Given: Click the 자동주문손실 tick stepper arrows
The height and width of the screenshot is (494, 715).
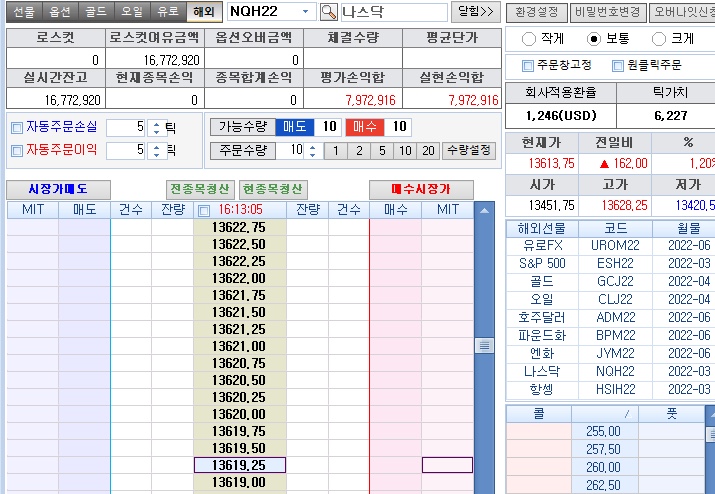Looking at the screenshot, I should pos(155,128).
